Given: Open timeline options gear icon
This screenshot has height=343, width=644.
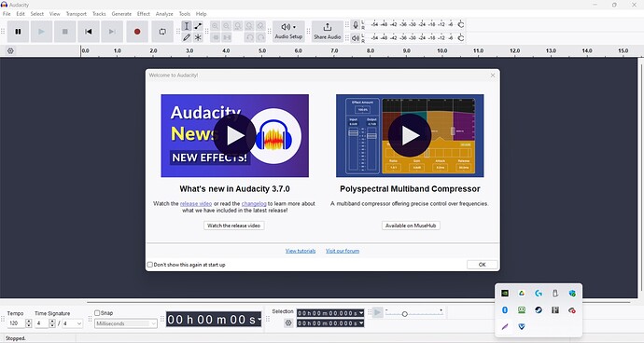Looking at the screenshot, I should [x=10, y=51].
